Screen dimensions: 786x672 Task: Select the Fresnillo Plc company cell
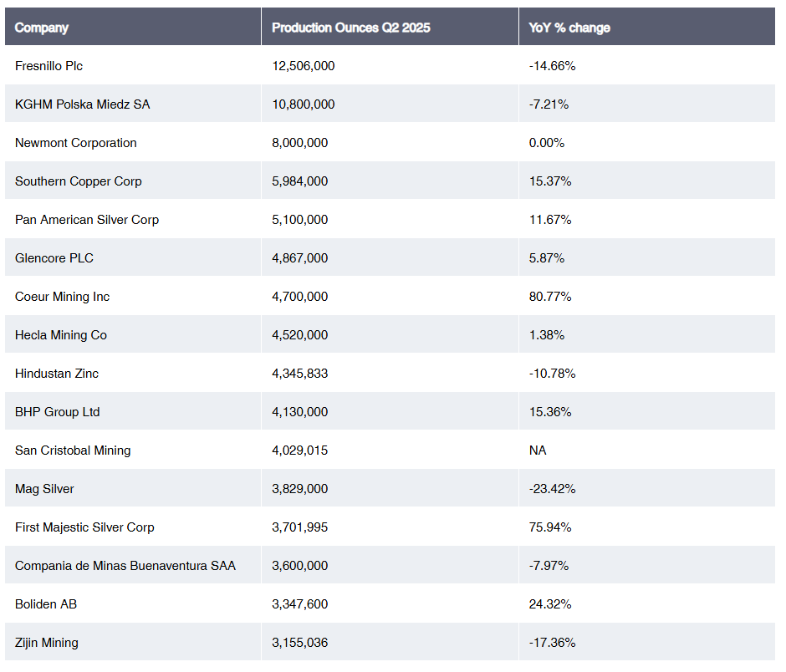[49, 66]
